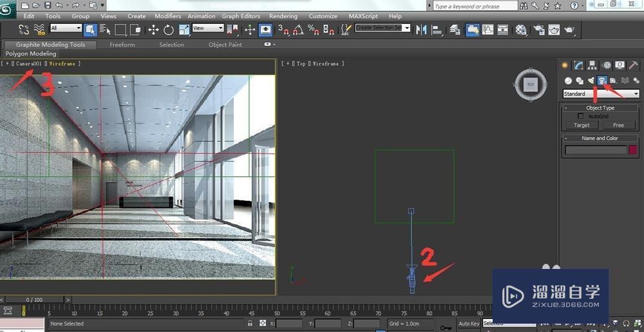Create a Free camera
Screen dimensions: 644x332
[618, 125]
